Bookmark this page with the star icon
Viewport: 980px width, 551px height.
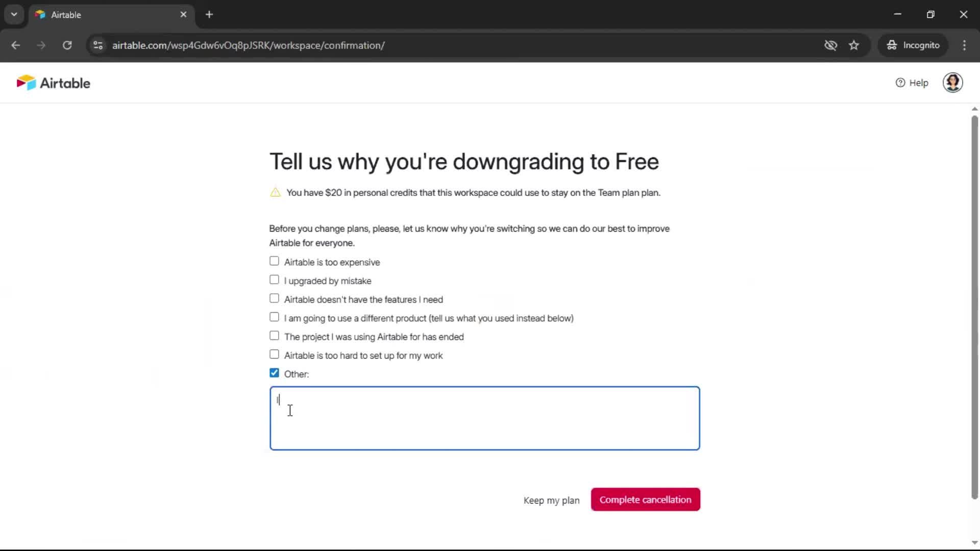point(854,45)
